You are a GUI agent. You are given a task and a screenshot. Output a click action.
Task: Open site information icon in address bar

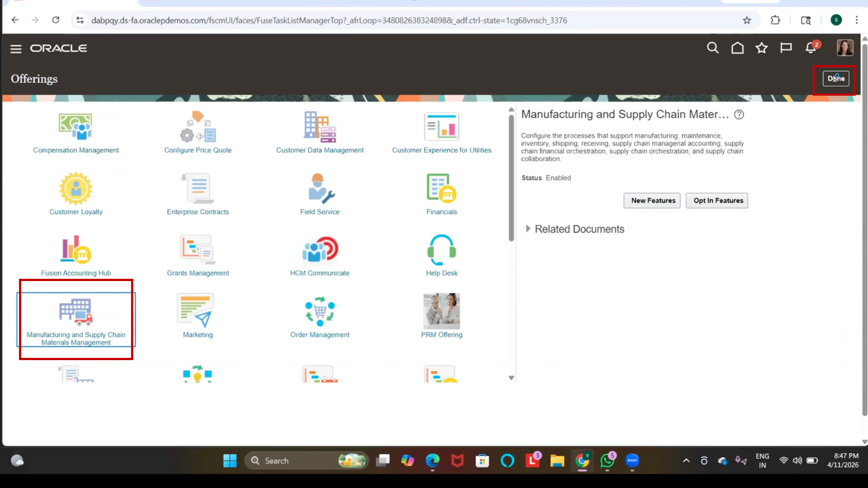tap(80, 20)
